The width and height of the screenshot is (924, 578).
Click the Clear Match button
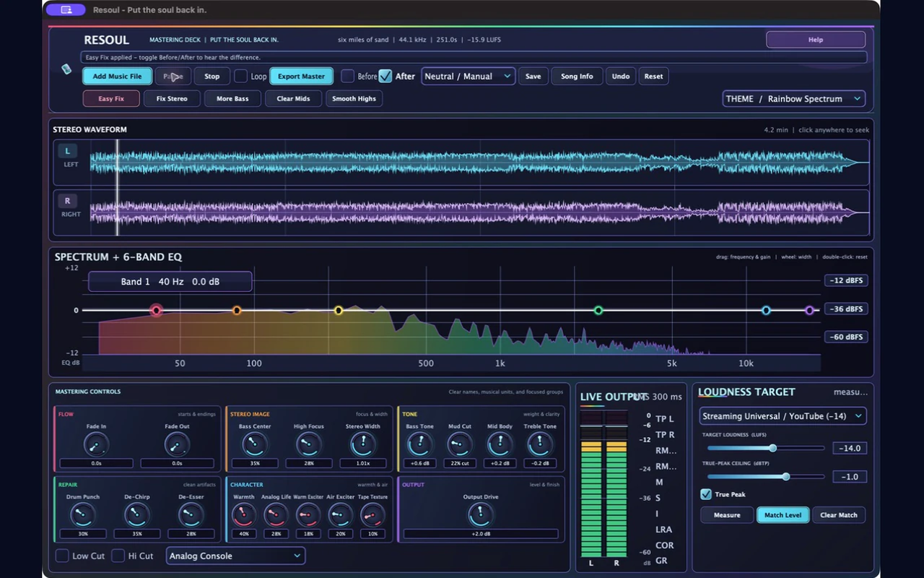click(839, 515)
